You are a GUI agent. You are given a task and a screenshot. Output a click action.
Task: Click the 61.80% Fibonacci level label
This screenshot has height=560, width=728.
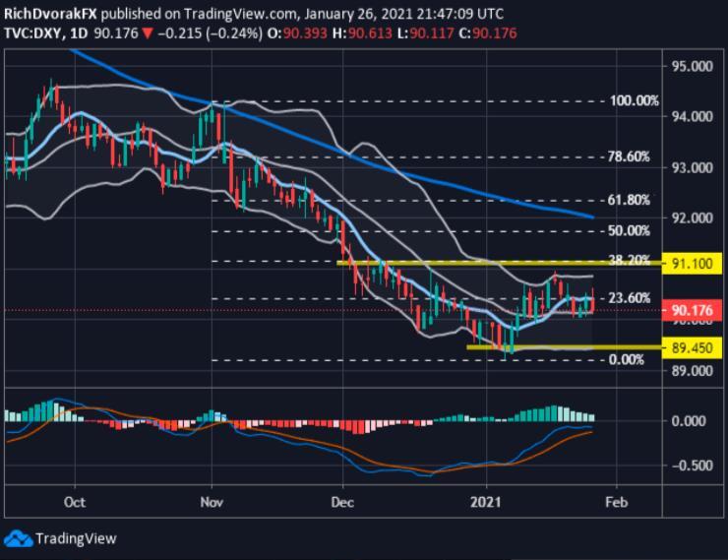pos(629,200)
